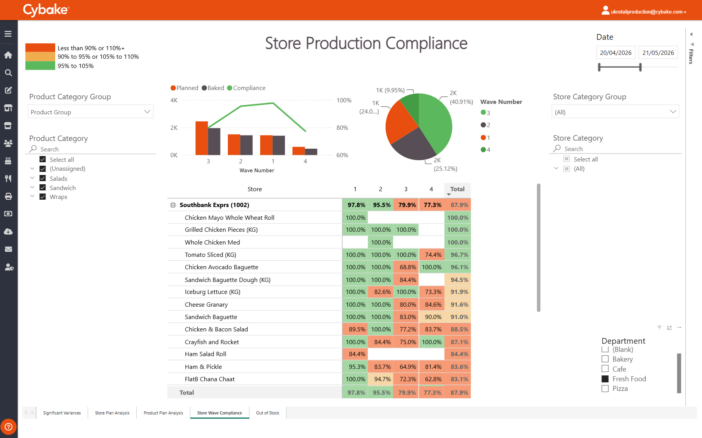The width and height of the screenshot is (702, 438).
Task: Toggle the Store Category (All) checkbox
Action: tap(566, 169)
